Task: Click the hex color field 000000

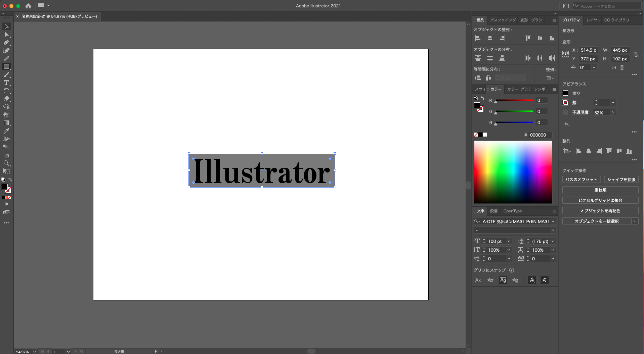Action: click(540, 135)
